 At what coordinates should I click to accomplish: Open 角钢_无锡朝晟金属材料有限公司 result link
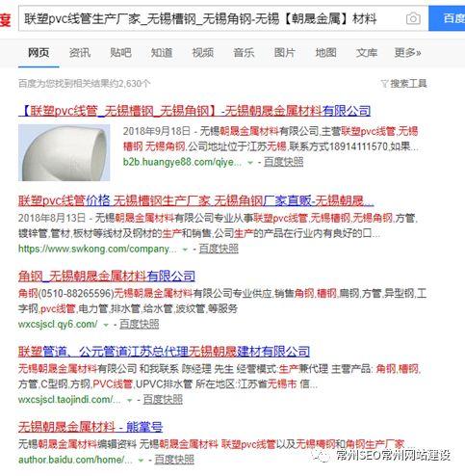(x=107, y=277)
